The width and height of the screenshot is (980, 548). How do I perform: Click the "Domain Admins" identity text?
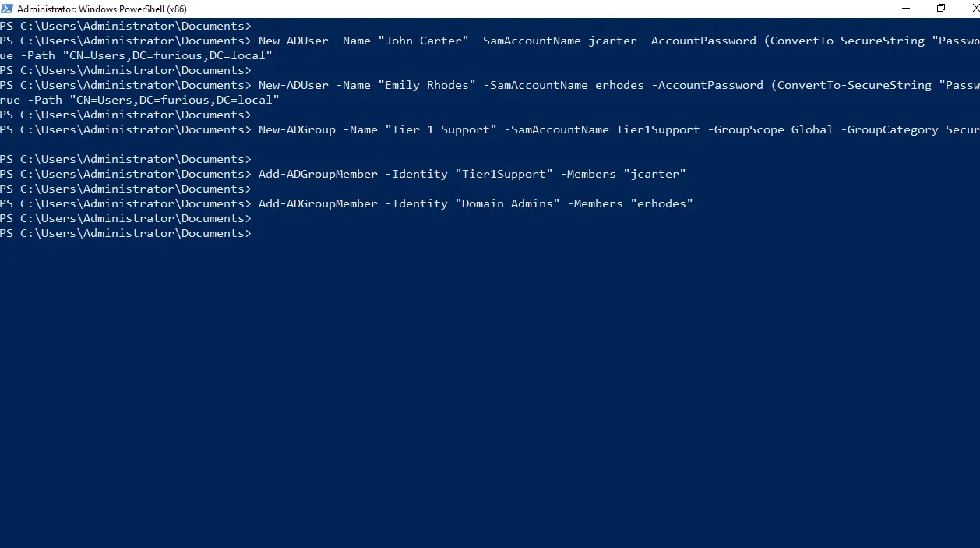[507, 203]
